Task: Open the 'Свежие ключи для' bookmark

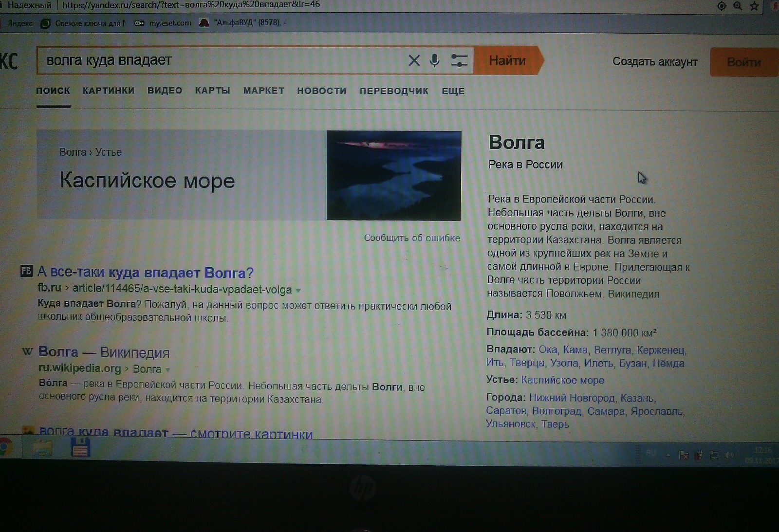Action: 83,23
